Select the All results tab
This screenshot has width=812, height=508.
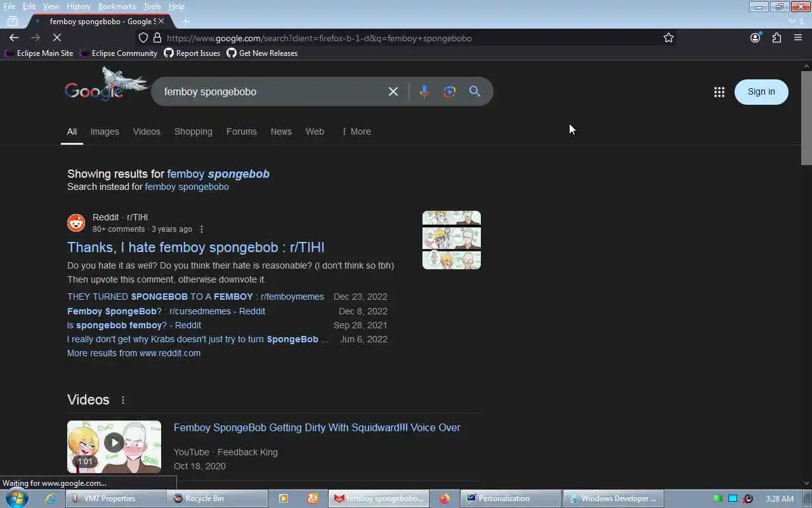[x=72, y=131]
